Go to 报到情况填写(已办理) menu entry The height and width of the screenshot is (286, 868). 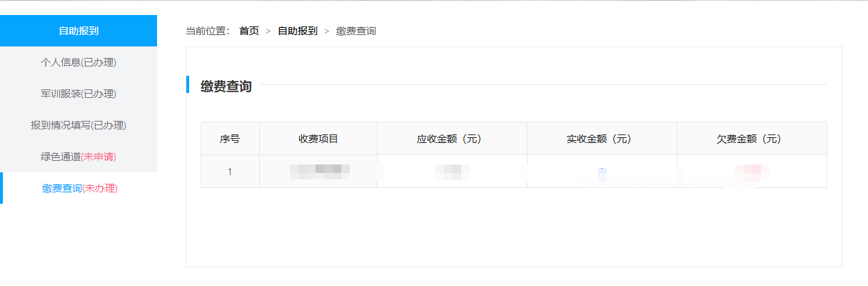pyautogui.click(x=79, y=125)
